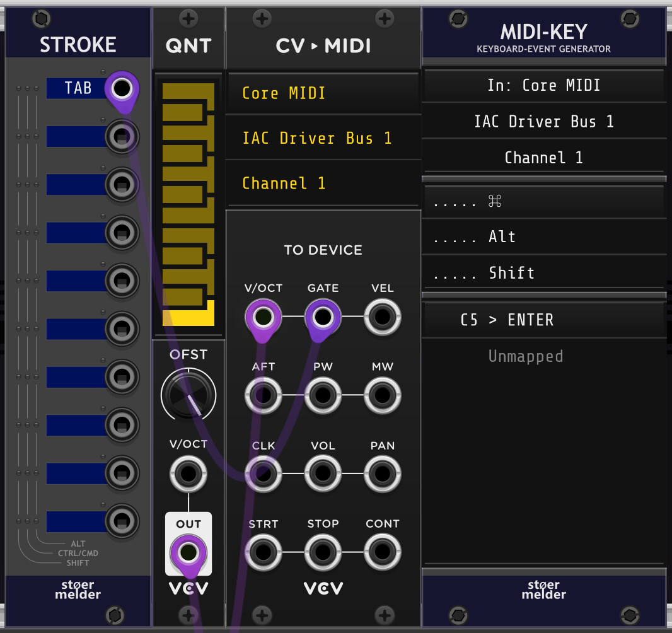672x633 pixels.
Task: Toggle the MIDI-KEY Shift modifier row
Action: 543,273
